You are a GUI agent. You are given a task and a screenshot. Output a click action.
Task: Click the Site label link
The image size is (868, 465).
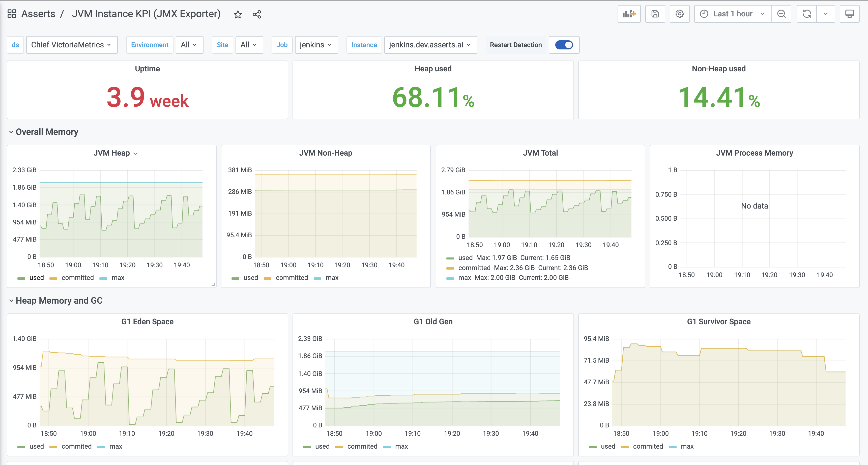pos(222,45)
